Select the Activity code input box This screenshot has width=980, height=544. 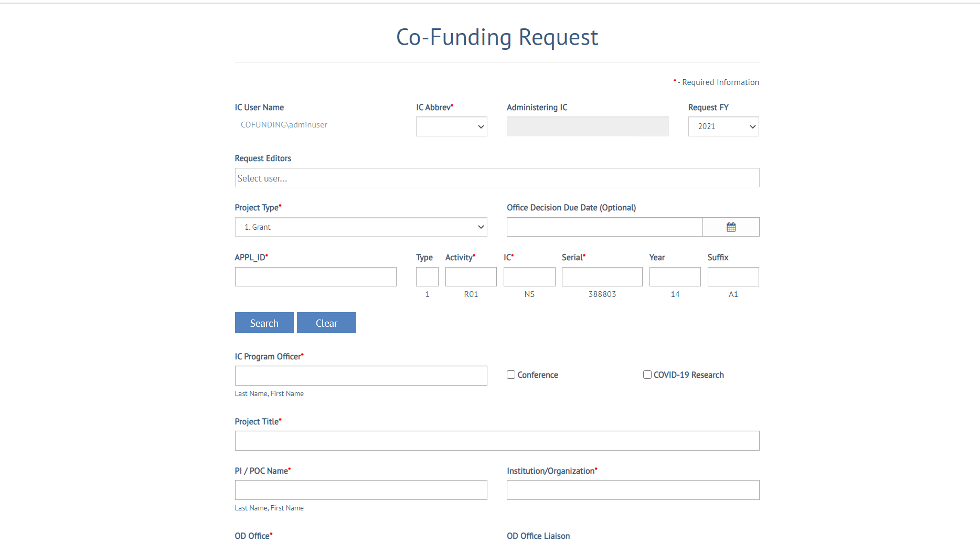coord(471,277)
